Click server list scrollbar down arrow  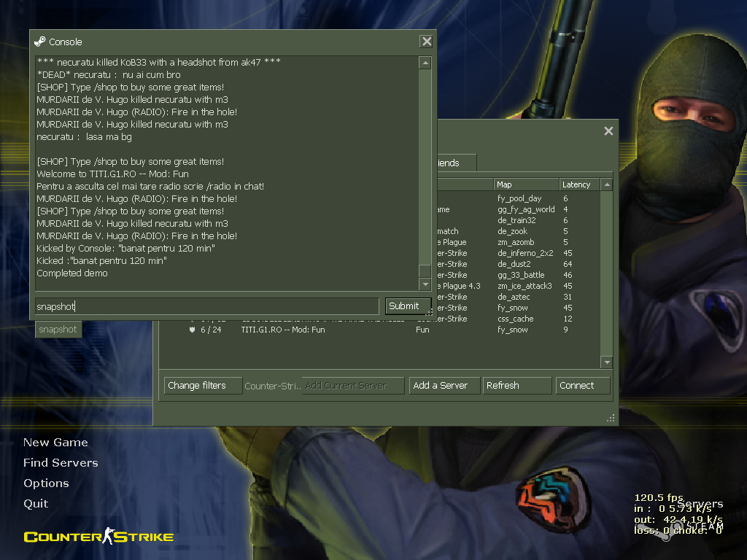606,362
